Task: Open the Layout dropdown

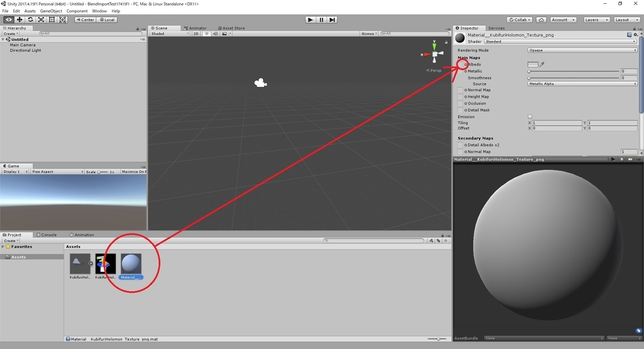Action: click(626, 19)
